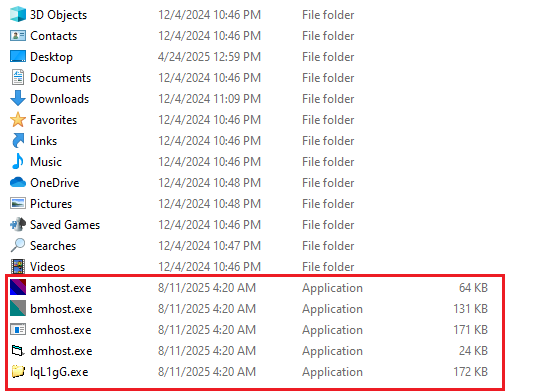Screen dimensions: 541x392
Task: Click the Videos film strip icon
Action: (18, 266)
